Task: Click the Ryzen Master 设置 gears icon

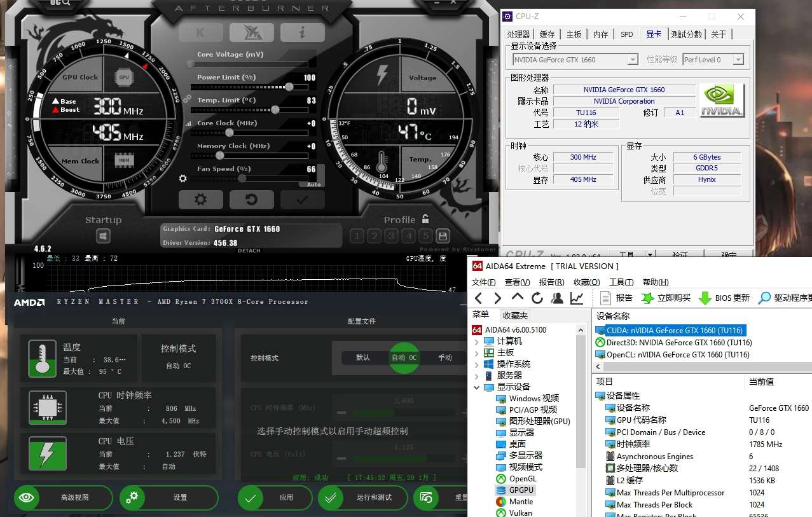Action: (x=132, y=497)
